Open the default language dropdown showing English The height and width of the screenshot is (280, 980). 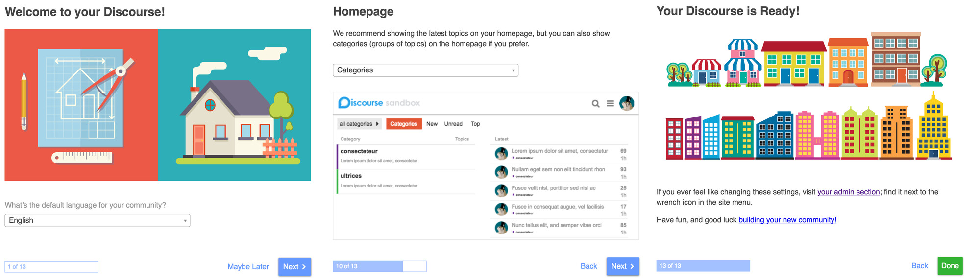tap(97, 220)
